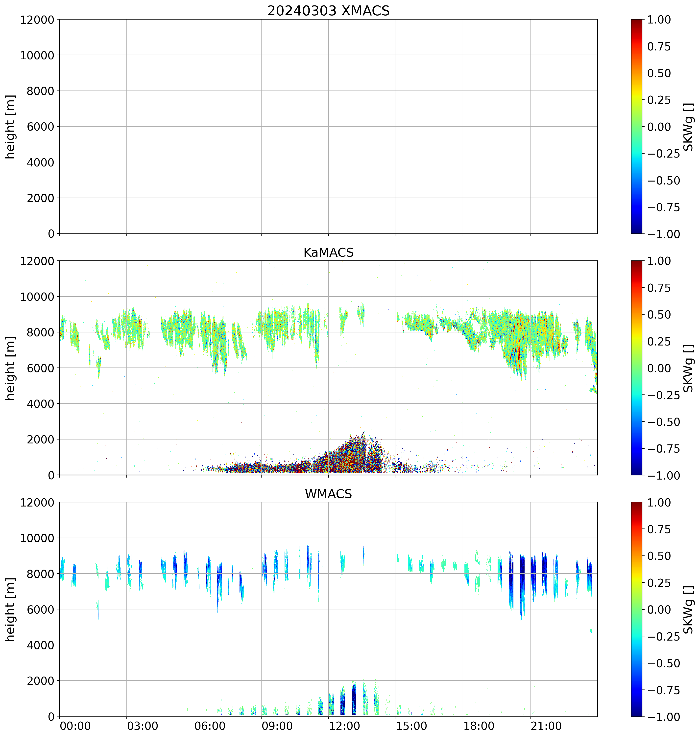Click the 00:00 time axis label

[x=75, y=726]
